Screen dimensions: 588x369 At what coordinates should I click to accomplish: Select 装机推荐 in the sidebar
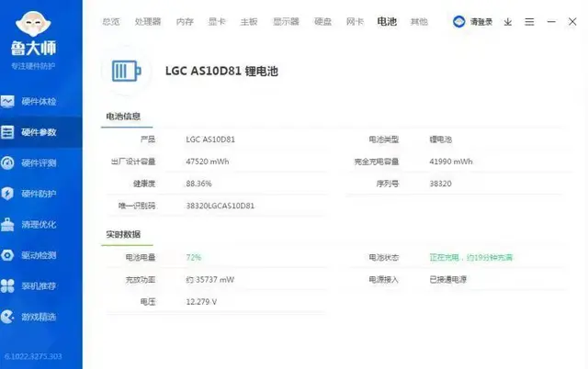[39, 285]
